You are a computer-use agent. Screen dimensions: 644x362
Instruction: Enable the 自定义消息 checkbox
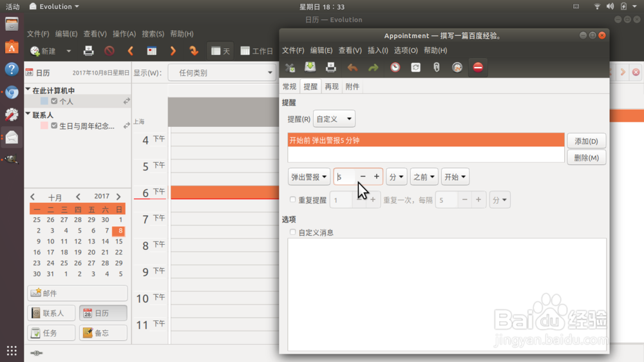[x=293, y=232]
